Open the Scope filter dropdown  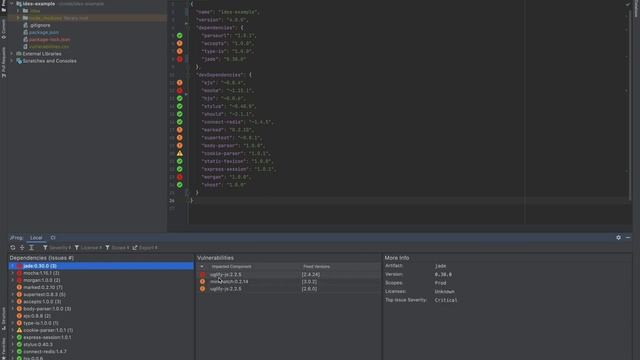(x=117, y=248)
